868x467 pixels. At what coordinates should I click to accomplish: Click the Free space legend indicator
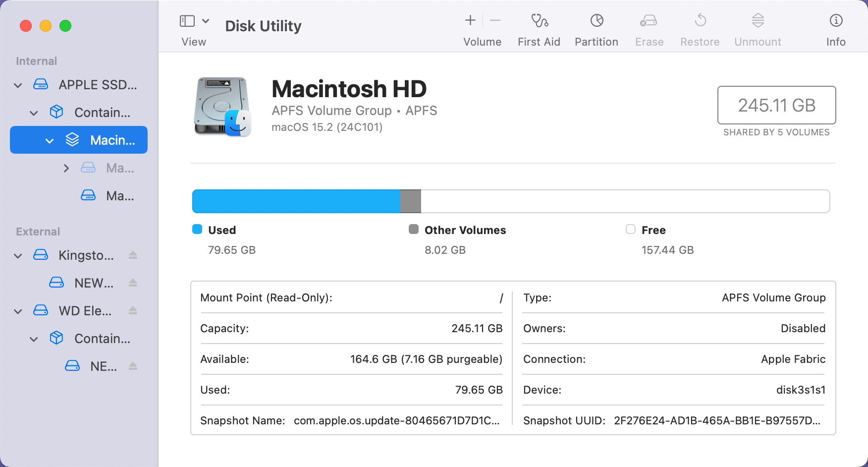630,229
